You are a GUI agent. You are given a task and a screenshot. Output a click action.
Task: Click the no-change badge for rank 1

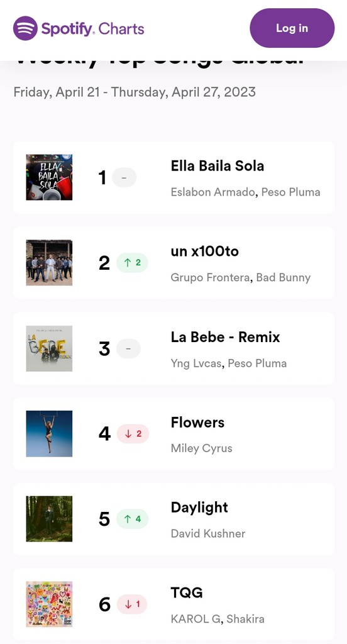[x=124, y=177]
